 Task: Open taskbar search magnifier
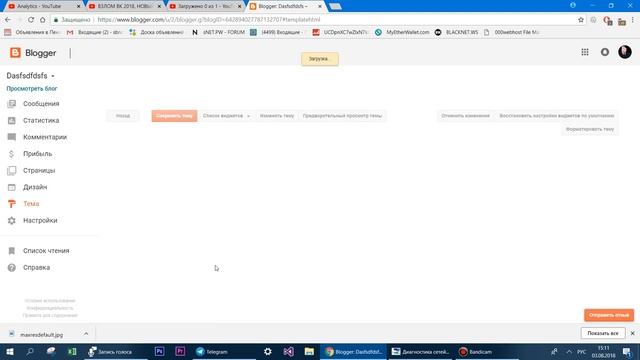(x=30, y=351)
